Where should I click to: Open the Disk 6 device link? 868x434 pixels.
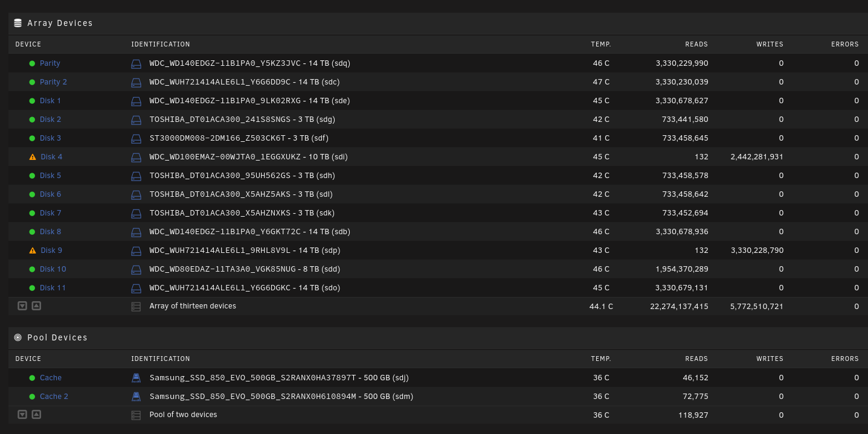point(50,194)
